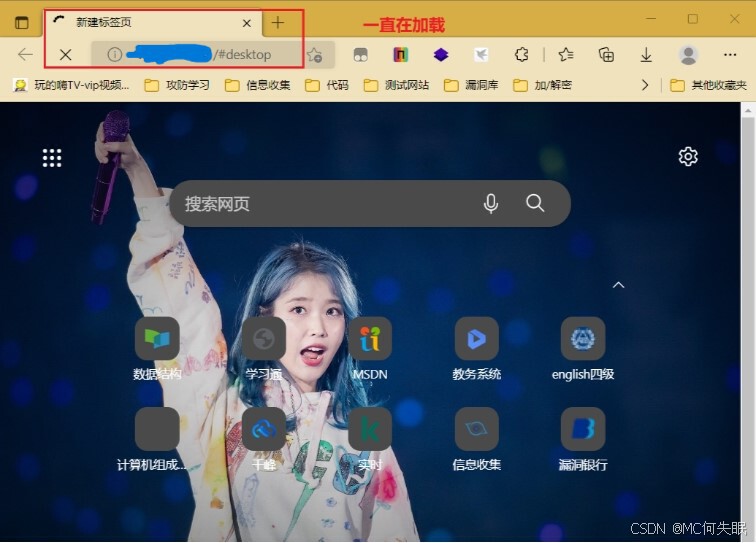Viewport: 756px width, 543px height.
Task: Click the search magnifier icon
Action: (535, 203)
